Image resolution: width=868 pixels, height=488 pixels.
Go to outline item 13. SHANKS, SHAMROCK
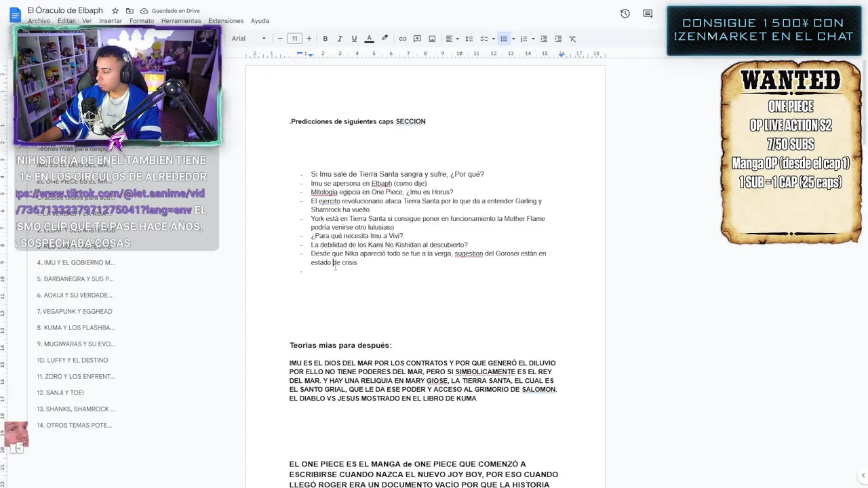point(76,409)
